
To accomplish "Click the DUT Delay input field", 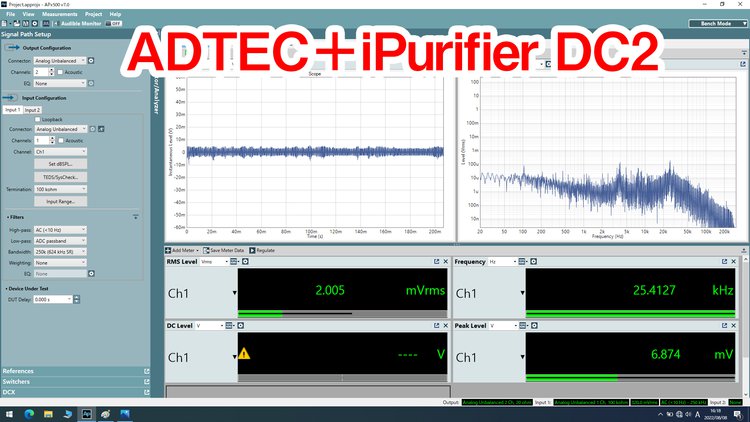I will [53, 300].
